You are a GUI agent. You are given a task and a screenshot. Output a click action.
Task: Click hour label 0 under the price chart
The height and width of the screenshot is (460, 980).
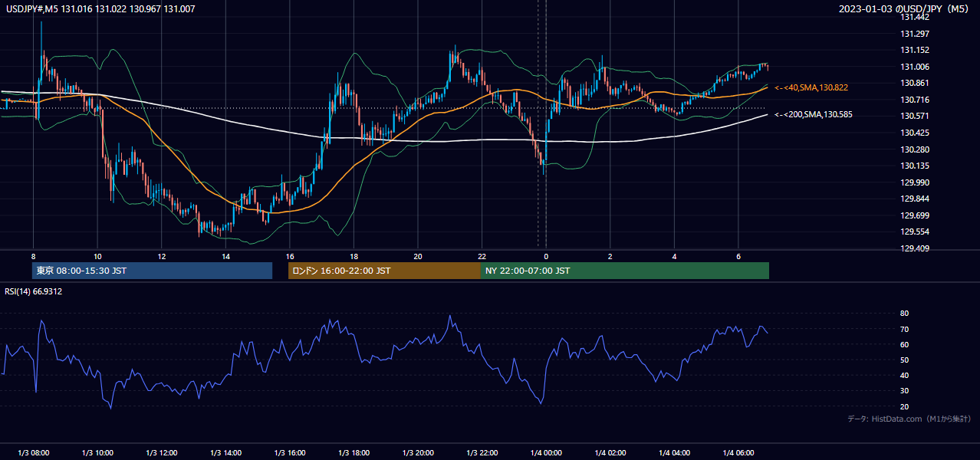click(546, 256)
